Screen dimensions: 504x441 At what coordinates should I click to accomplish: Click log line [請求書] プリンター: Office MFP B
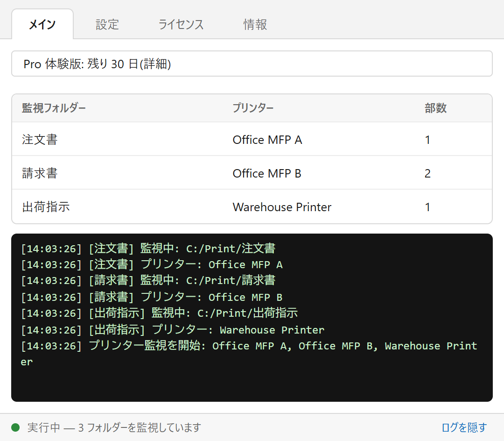152,297
